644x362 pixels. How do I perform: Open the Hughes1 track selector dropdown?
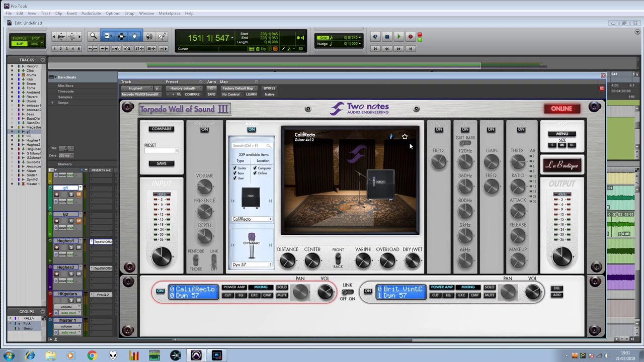(x=137, y=88)
